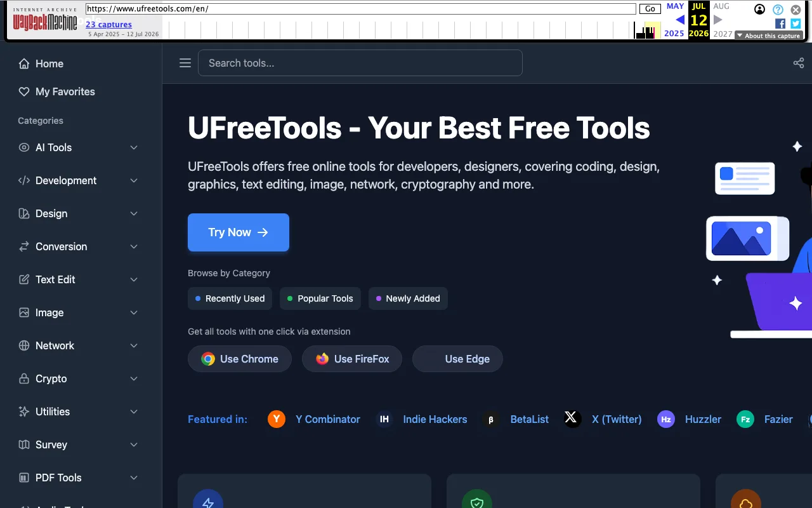Click the BetaList beta logo icon

tap(491, 419)
